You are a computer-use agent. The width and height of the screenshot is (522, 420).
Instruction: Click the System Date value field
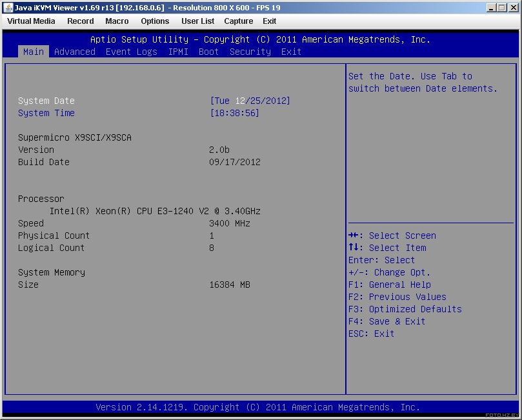(250, 101)
